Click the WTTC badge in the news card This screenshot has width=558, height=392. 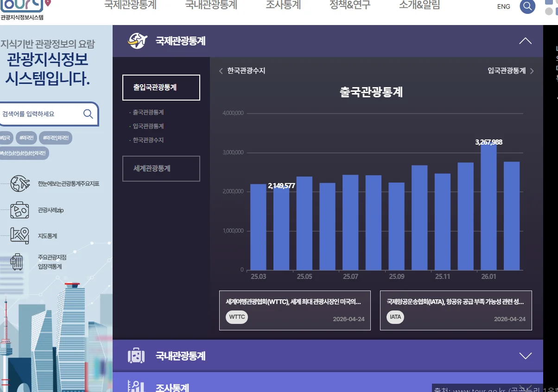pos(236,317)
